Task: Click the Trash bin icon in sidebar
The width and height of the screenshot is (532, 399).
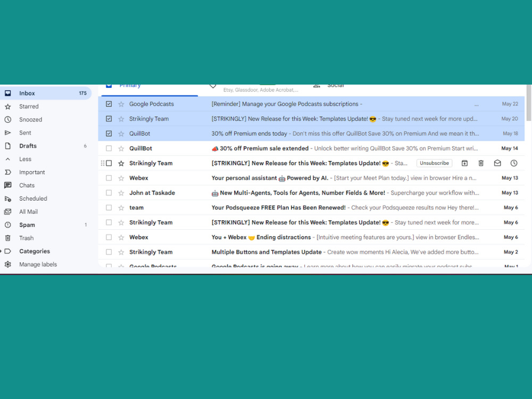Action: [8, 238]
